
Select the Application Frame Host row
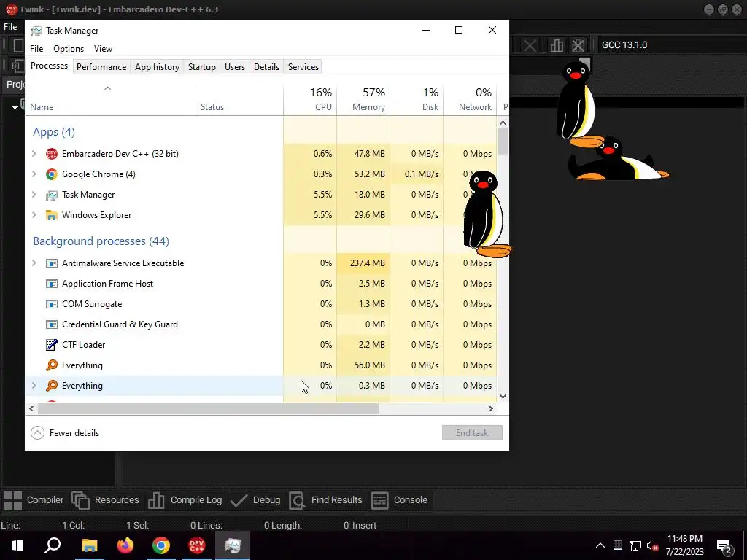261,284
